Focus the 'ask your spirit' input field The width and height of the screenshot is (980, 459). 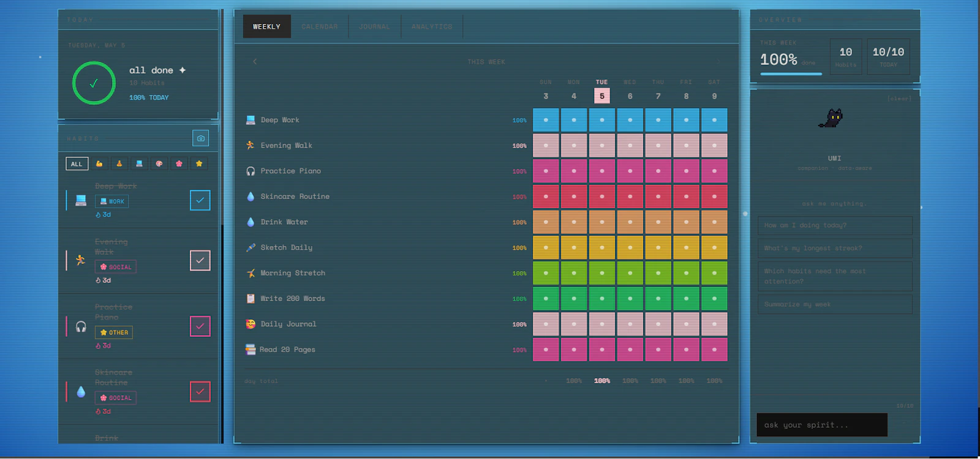822,425
